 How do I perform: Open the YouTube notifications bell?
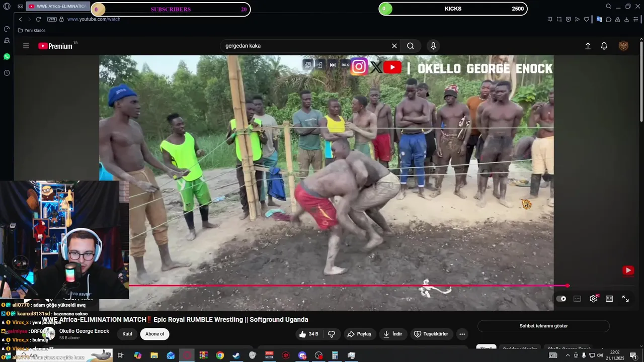604,46
